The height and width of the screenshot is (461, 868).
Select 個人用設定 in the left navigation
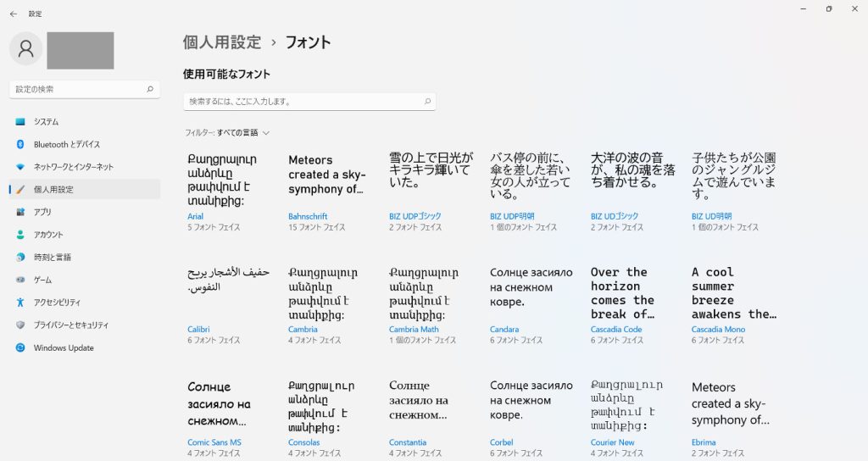(53, 189)
